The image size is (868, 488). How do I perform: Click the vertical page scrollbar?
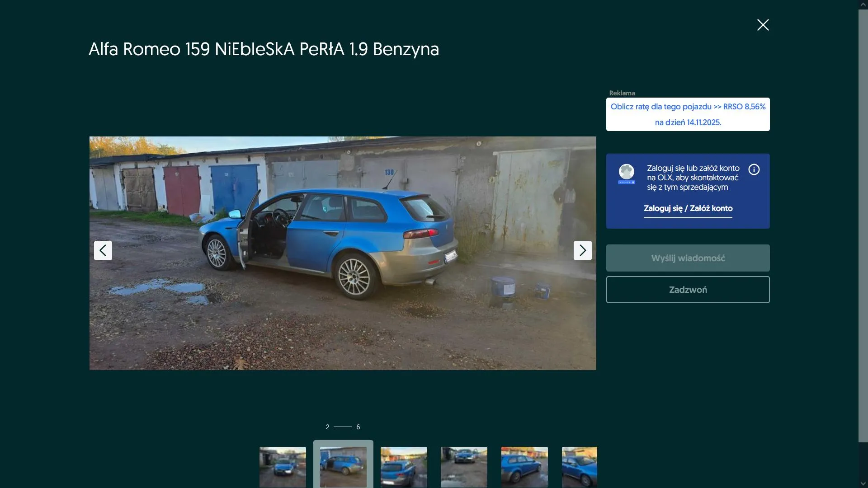(863, 226)
